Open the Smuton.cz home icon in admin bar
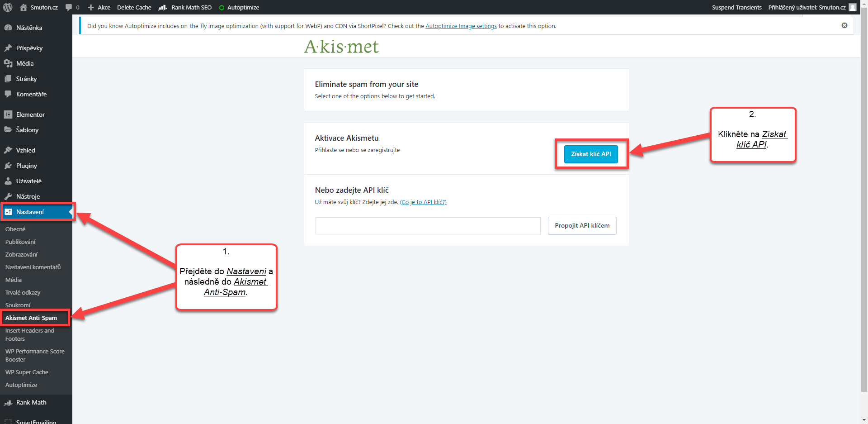This screenshot has width=868, height=424. pyautogui.click(x=24, y=7)
